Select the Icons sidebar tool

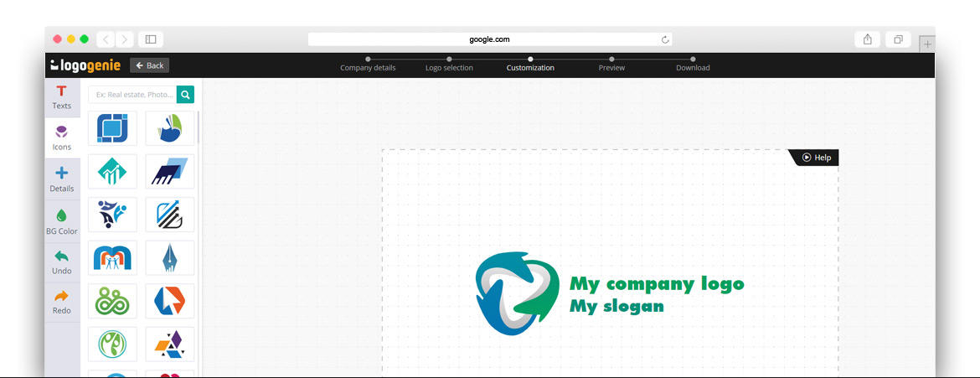click(x=61, y=138)
